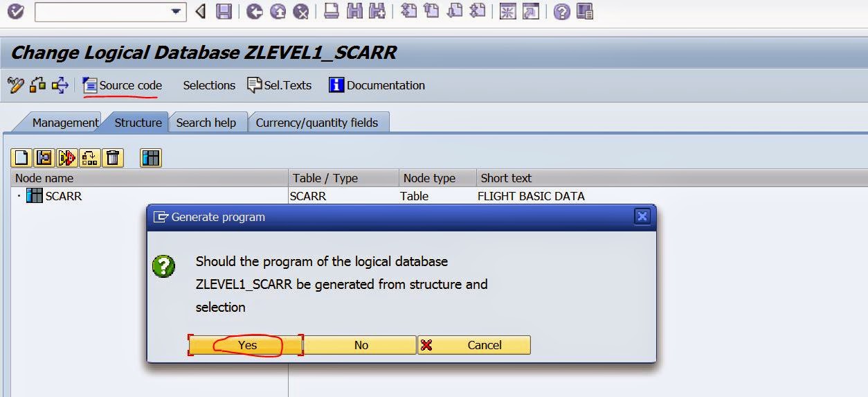Screen dimensions: 868x397
Task: Open the Source code button
Action: click(x=123, y=85)
